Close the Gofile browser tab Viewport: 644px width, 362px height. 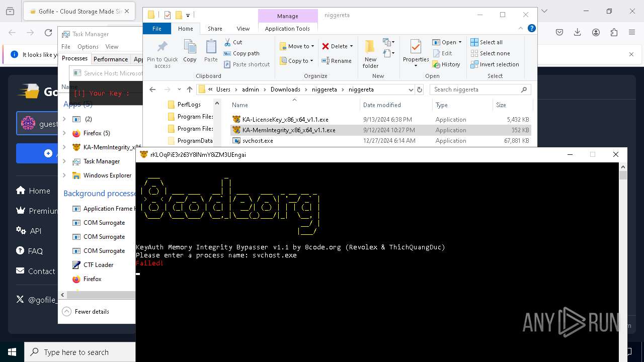point(126,11)
